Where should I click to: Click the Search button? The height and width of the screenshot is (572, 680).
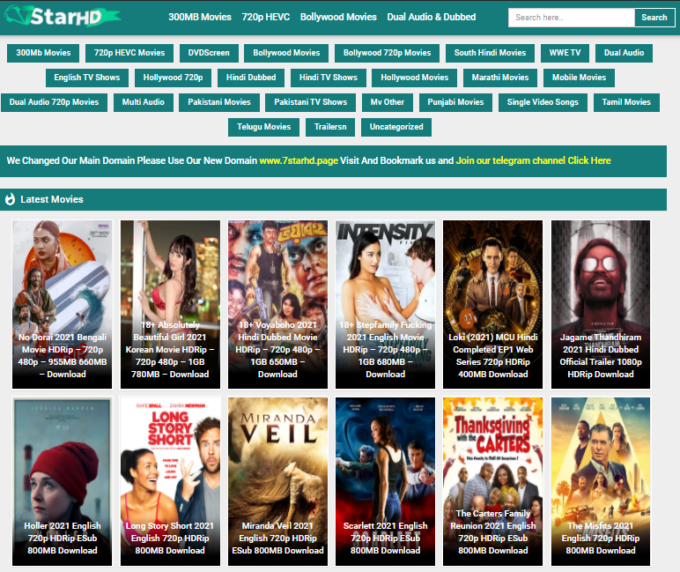click(x=654, y=17)
